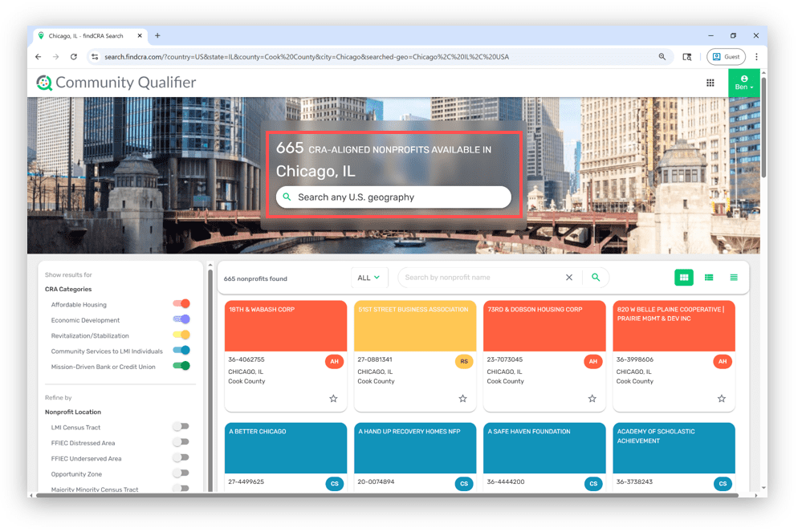The width and height of the screenshot is (802, 532).
Task: Open the Guest profile button
Action: click(726, 57)
